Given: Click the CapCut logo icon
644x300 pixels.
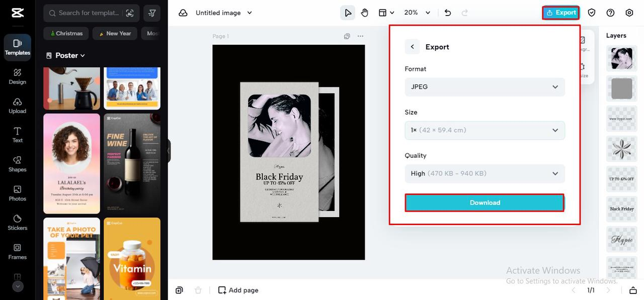Looking at the screenshot, I should [x=18, y=13].
